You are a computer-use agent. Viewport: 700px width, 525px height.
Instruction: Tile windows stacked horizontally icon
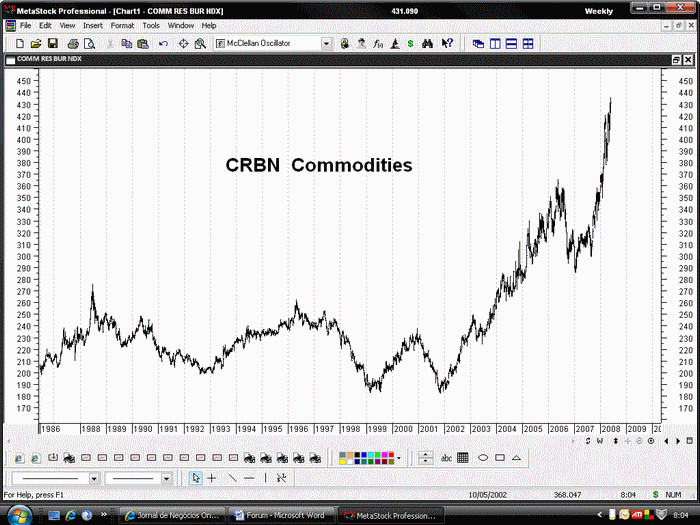(x=511, y=44)
